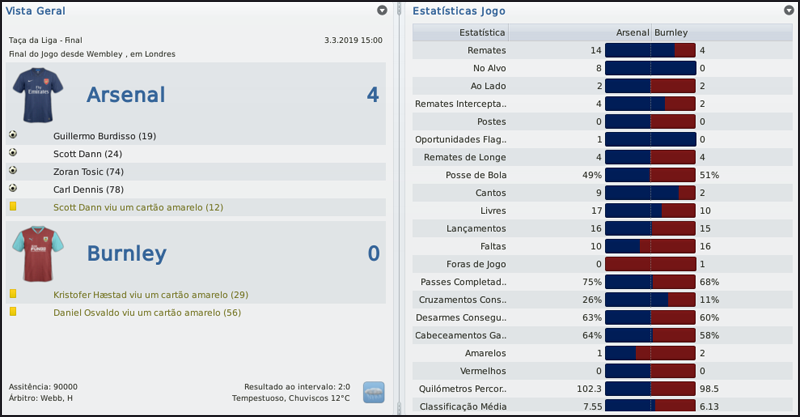
Task: Open the Arsenal team name link
Action: [x=125, y=95]
